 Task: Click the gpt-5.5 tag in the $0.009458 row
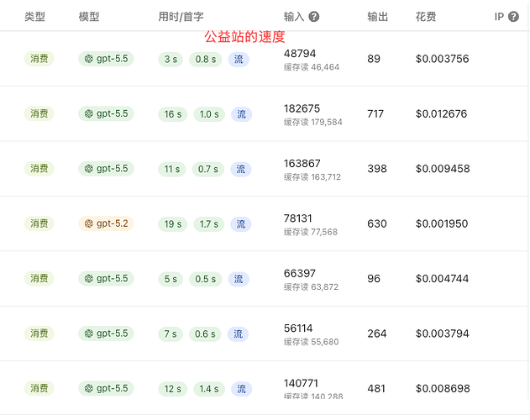(x=106, y=168)
